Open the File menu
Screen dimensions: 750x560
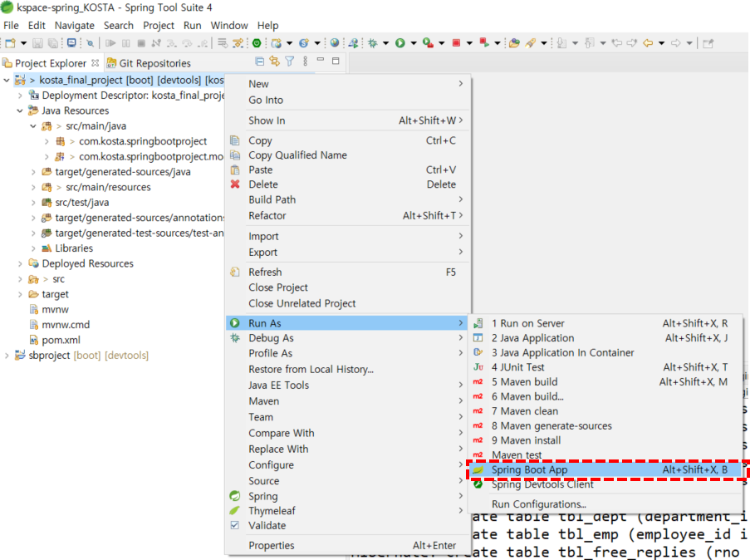coord(11,26)
